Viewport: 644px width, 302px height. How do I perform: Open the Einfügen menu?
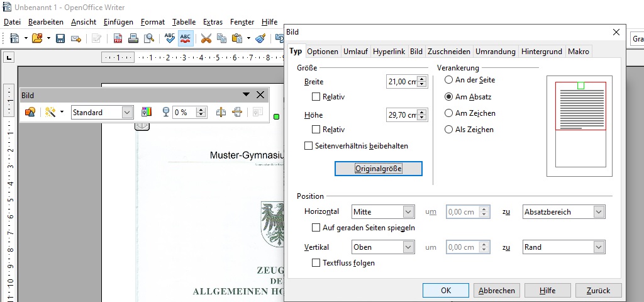tap(118, 22)
